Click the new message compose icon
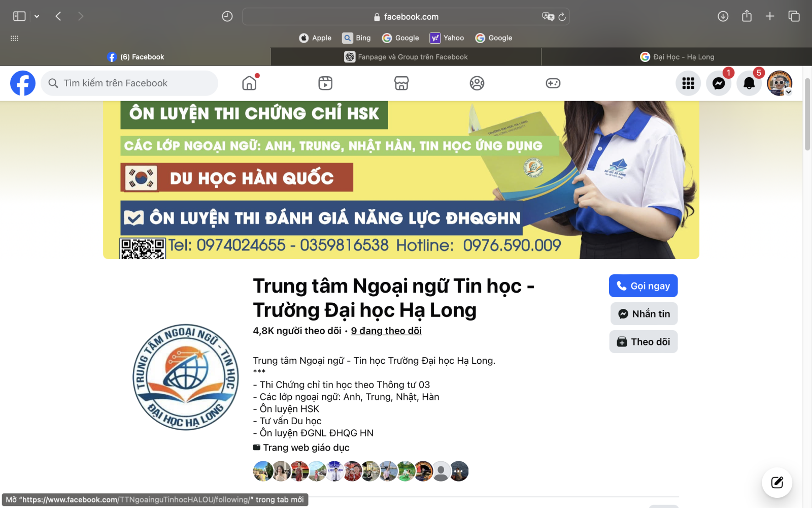This screenshot has width=812, height=508. coord(777,483)
